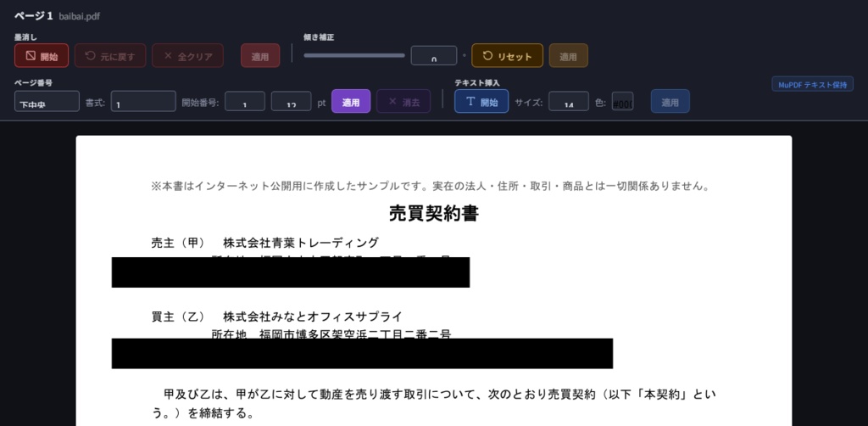
Task: Click the 書式 format input field
Action: click(x=143, y=101)
